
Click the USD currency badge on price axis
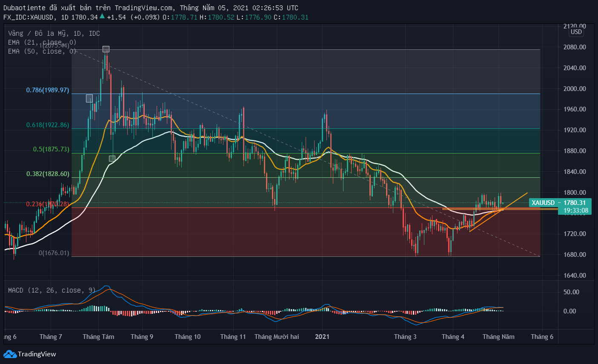point(576,32)
